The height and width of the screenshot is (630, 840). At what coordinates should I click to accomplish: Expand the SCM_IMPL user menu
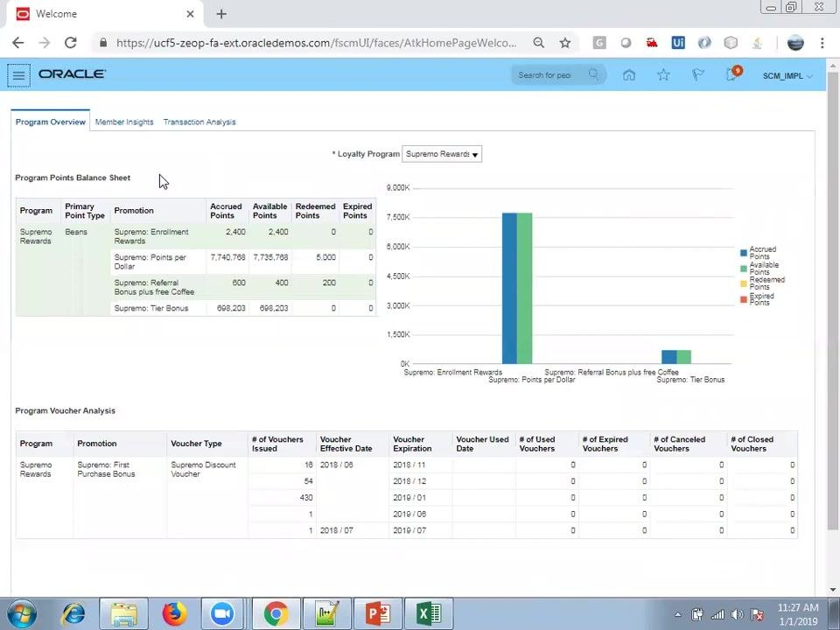(787, 76)
